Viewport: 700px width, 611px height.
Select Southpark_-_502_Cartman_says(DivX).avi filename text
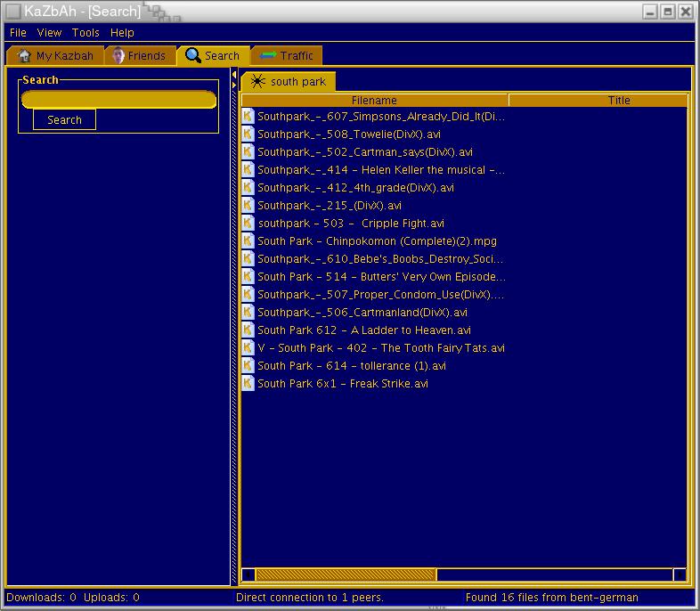coord(365,152)
